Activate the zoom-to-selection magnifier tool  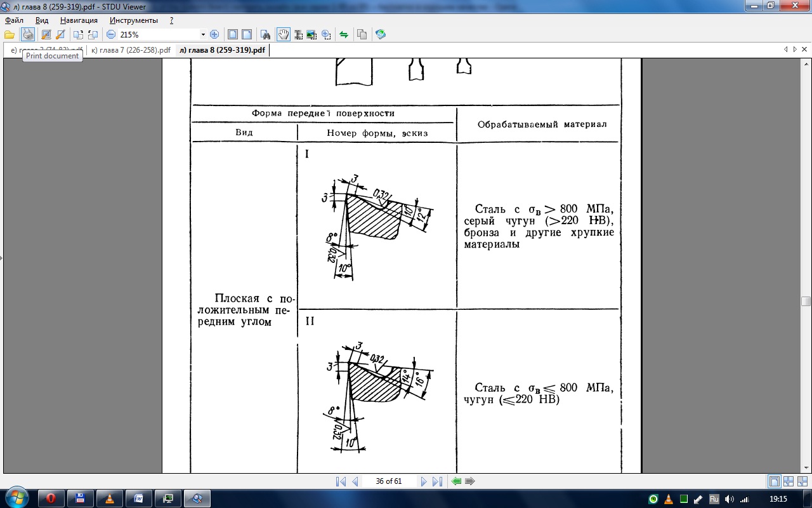tap(326, 34)
